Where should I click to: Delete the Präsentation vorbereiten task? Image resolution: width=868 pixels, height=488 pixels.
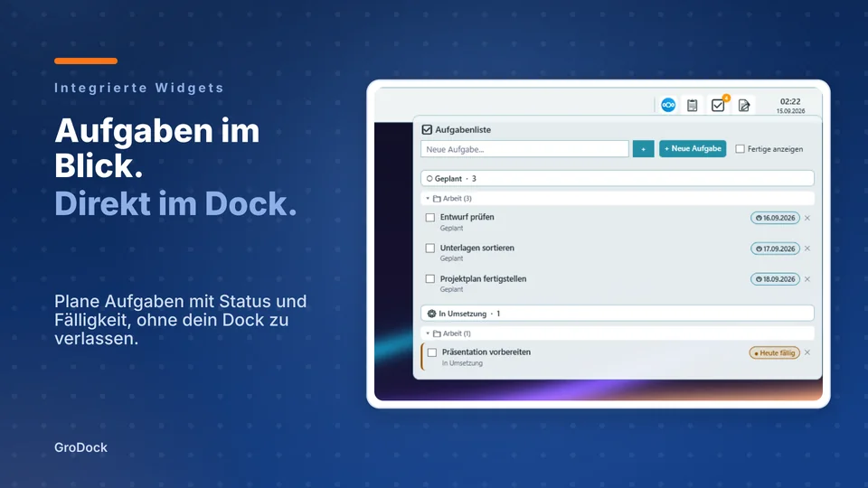point(807,352)
